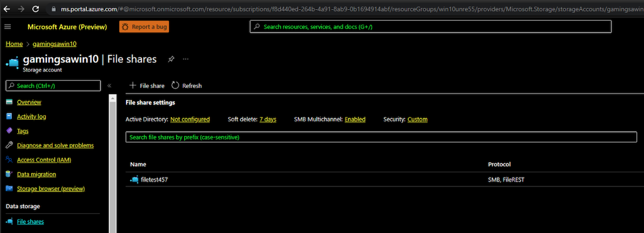This screenshot has width=644, height=233.
Task: Go forward in the browser
Action: click(20, 9)
